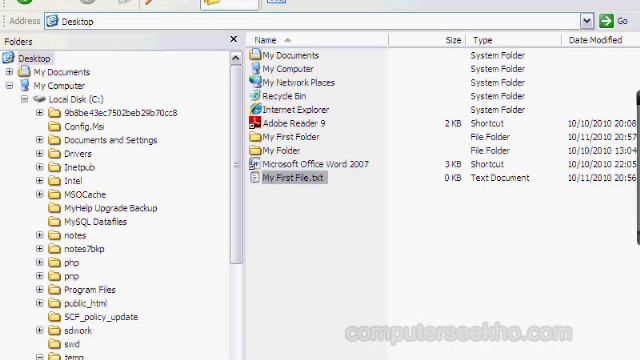The image size is (640, 360).
Task: Select My Network Places icon
Action: click(x=255, y=82)
